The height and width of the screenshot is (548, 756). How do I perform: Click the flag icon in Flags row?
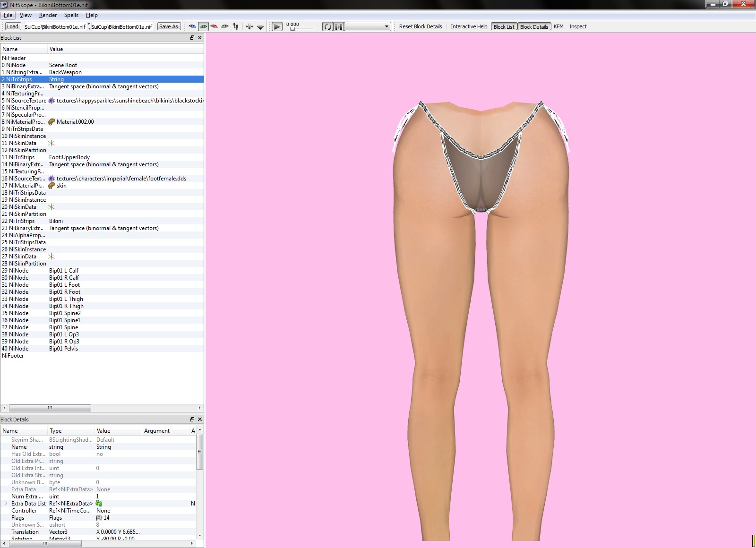pos(99,518)
